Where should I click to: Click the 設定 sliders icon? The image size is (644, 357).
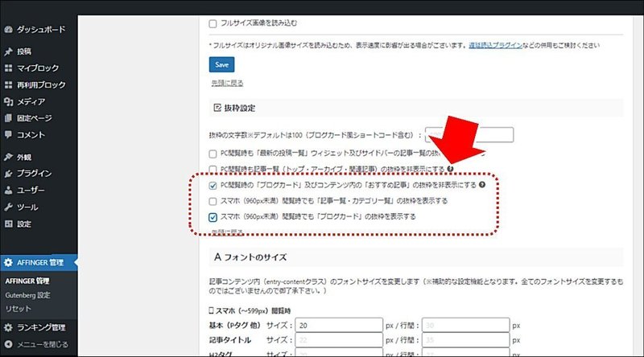click(x=8, y=224)
